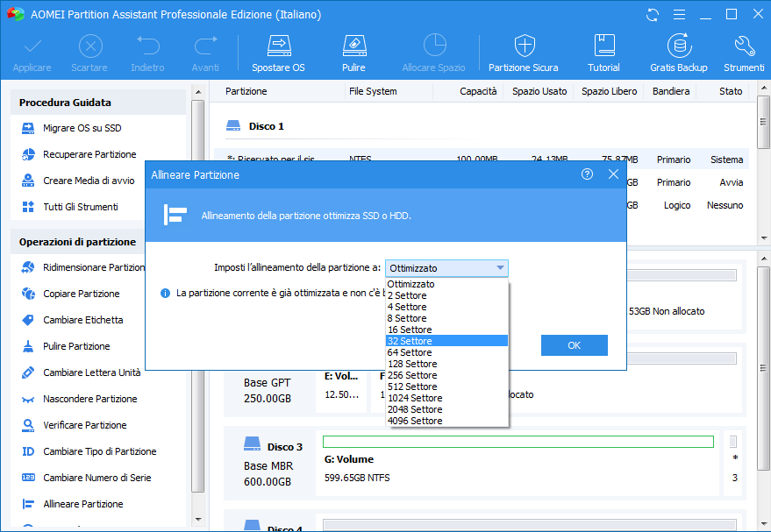The width and height of the screenshot is (771, 532).
Task: Click the Pulire disk icon in toolbar
Action: (x=353, y=46)
